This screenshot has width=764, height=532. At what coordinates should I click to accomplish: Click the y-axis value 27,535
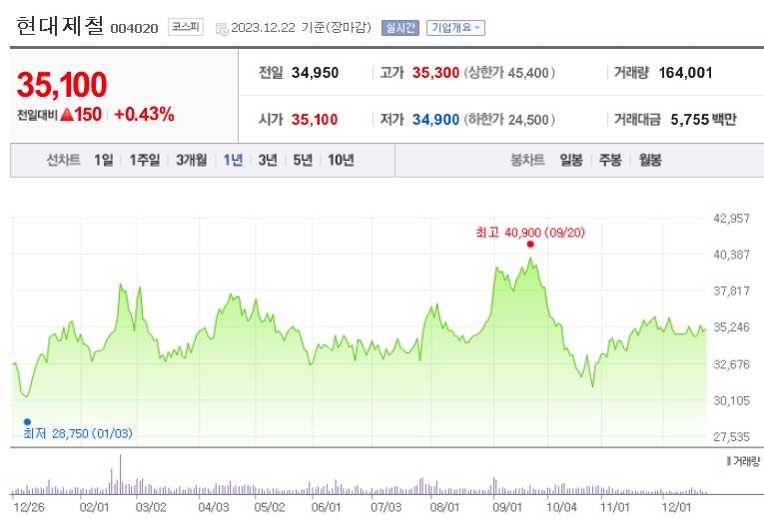[x=731, y=437]
